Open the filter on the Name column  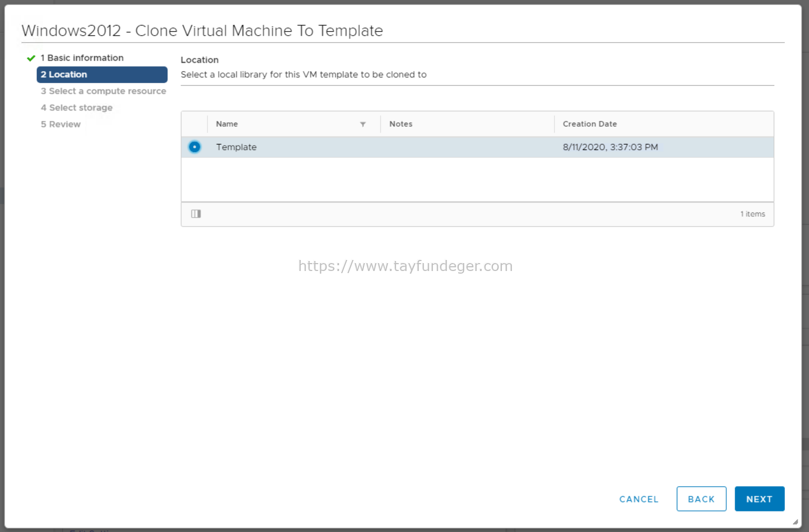[363, 124]
